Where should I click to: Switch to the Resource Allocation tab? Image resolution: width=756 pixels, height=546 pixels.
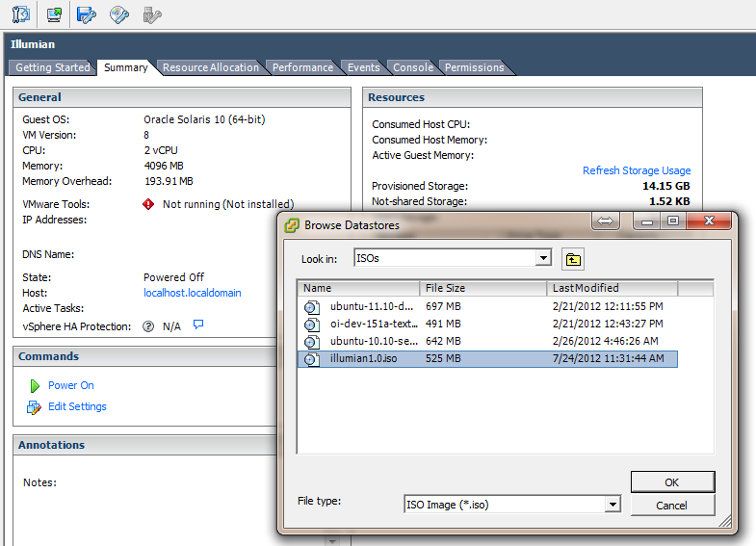point(211,67)
